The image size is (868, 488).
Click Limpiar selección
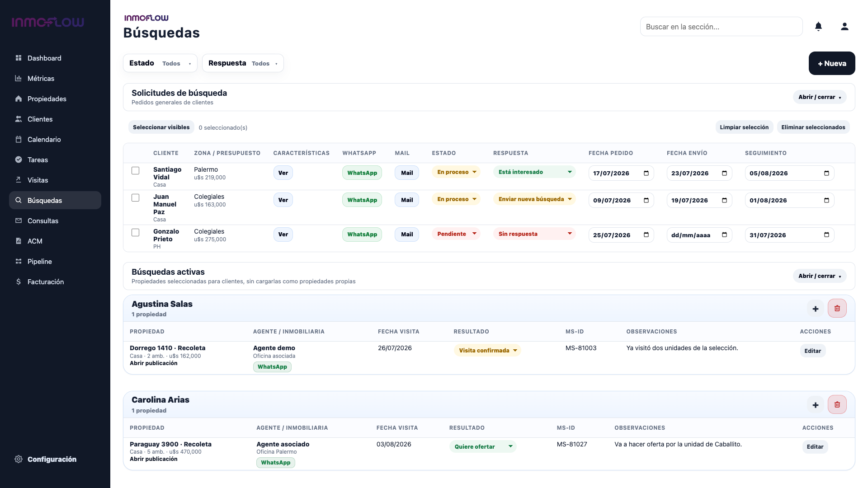click(x=744, y=127)
